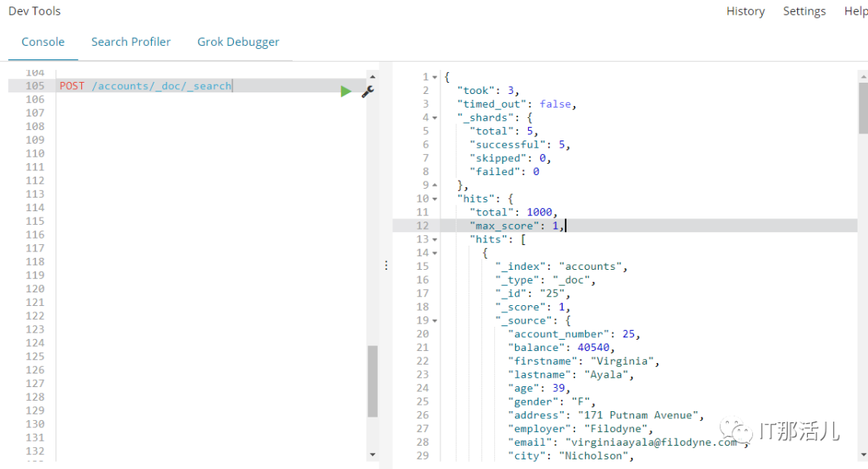The width and height of the screenshot is (868, 469).
Task: Click the "_type": "_doc" line
Action: coord(545,279)
